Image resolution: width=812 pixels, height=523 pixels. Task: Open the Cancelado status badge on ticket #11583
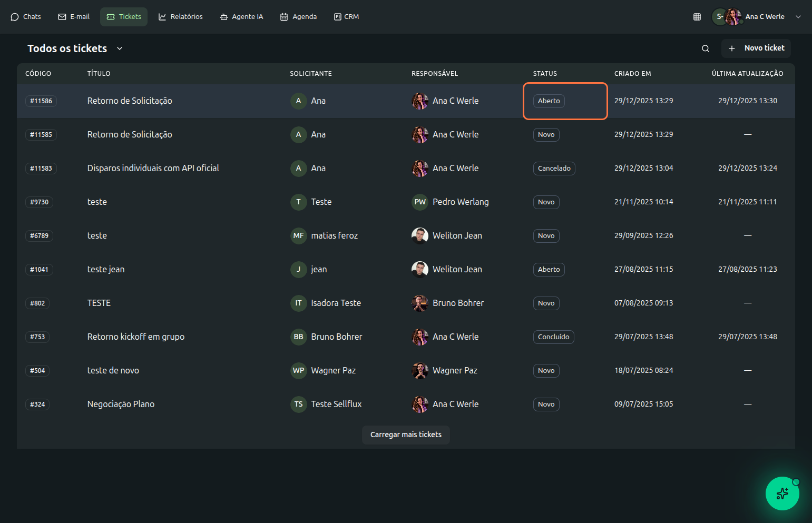[554, 169]
